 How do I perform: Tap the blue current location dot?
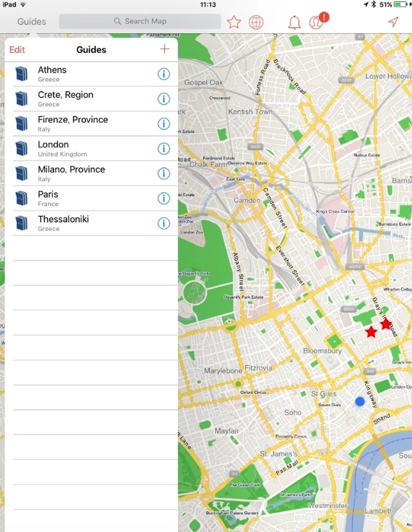360,402
